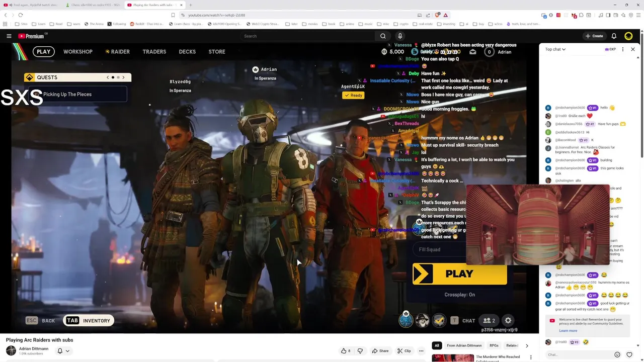Click the in-game settings gear icon

pyautogui.click(x=508, y=320)
